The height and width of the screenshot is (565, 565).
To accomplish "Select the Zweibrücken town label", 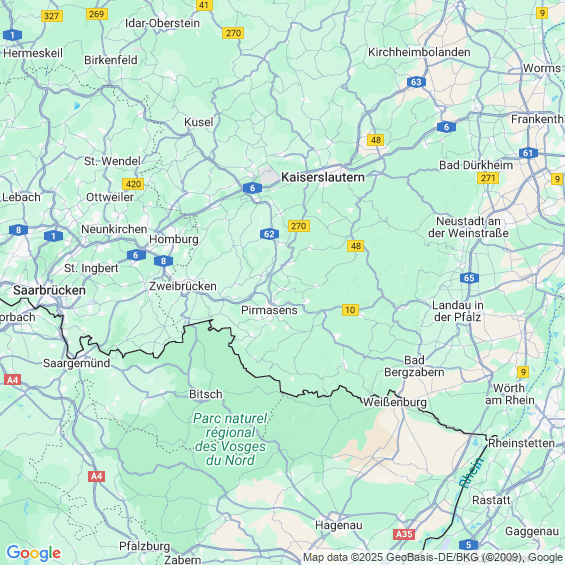I will pyautogui.click(x=183, y=286).
